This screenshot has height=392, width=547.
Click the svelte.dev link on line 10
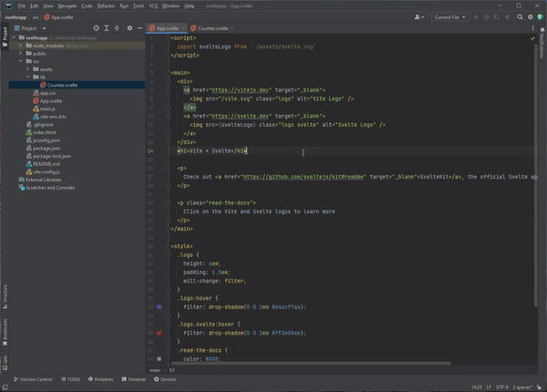(241, 116)
